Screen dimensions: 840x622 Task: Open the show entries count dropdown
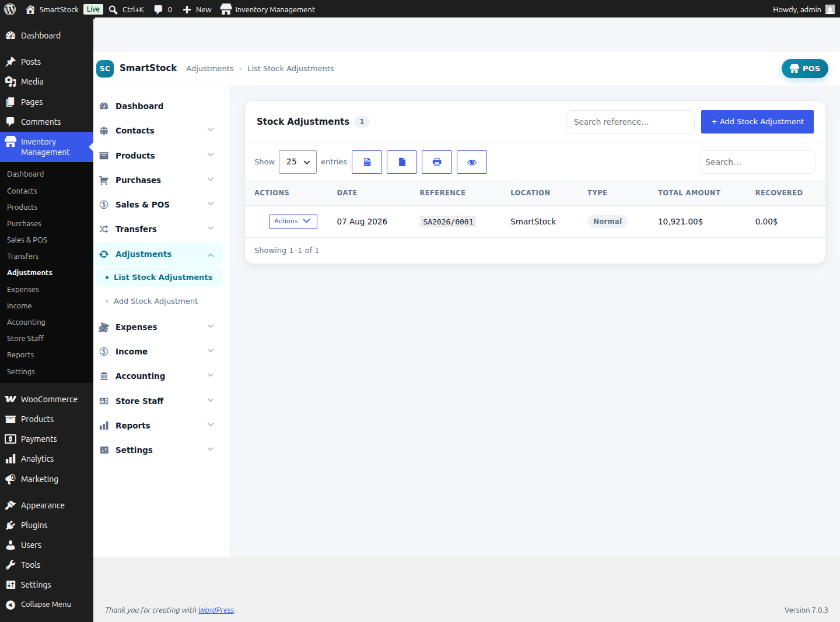[297, 162]
